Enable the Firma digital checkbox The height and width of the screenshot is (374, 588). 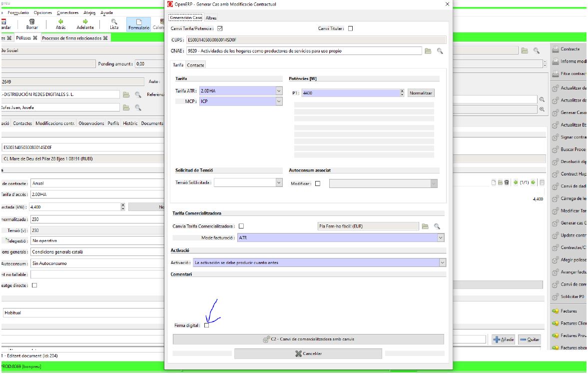pyautogui.click(x=207, y=325)
